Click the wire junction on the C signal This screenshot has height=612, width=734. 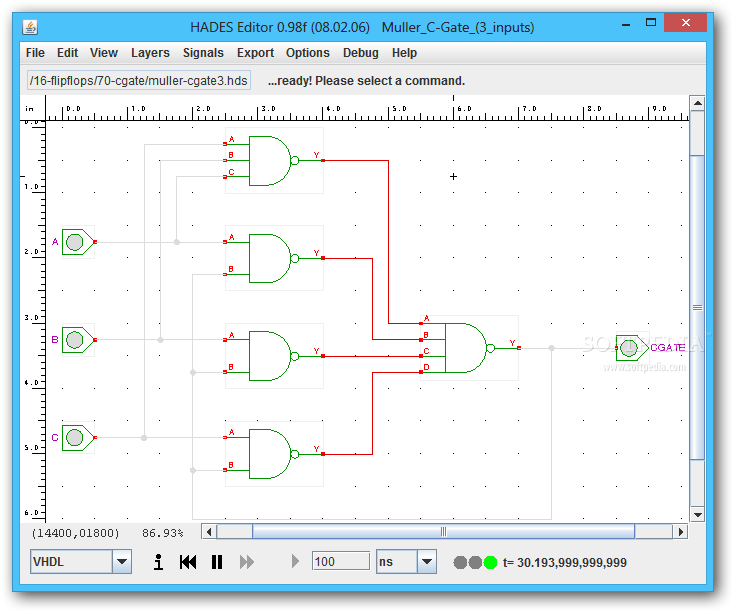[144, 438]
